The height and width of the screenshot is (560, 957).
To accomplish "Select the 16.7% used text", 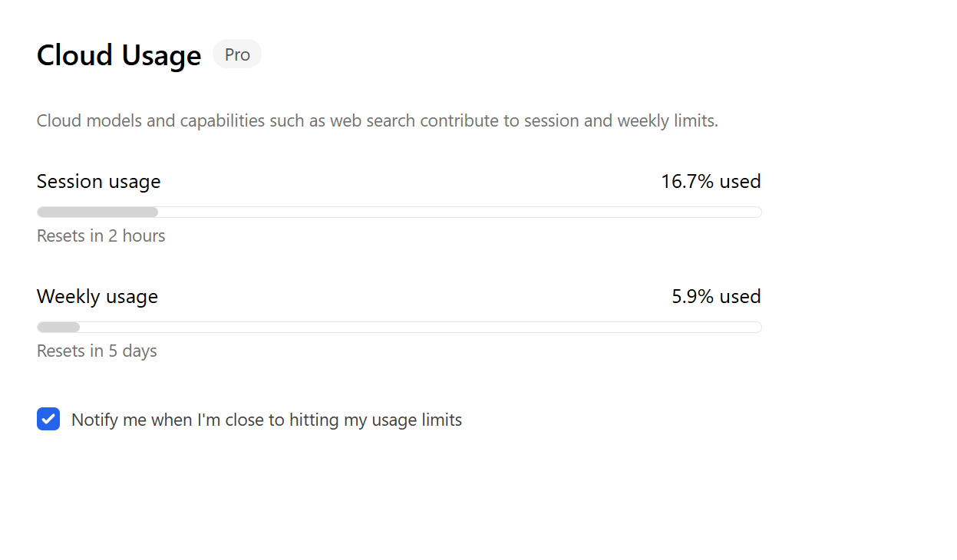I will [711, 182].
